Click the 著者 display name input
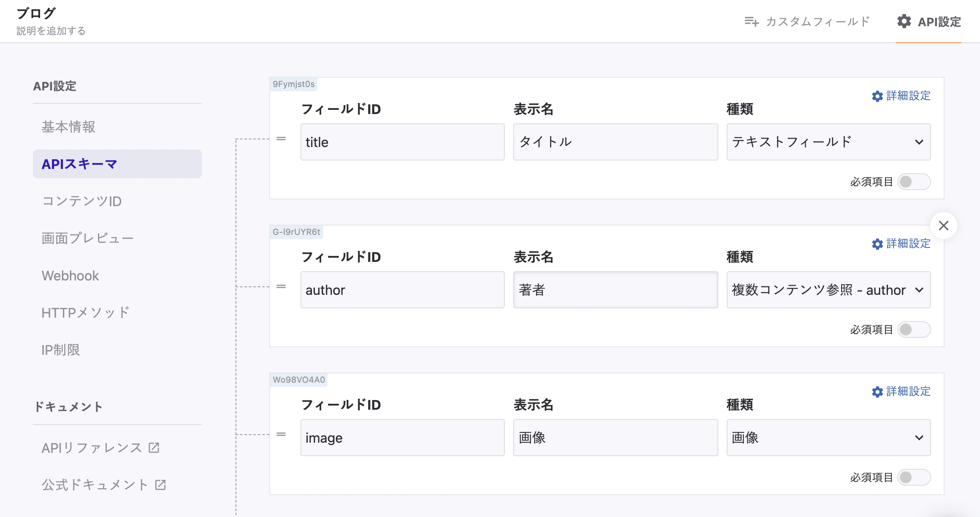980x517 pixels. point(615,290)
